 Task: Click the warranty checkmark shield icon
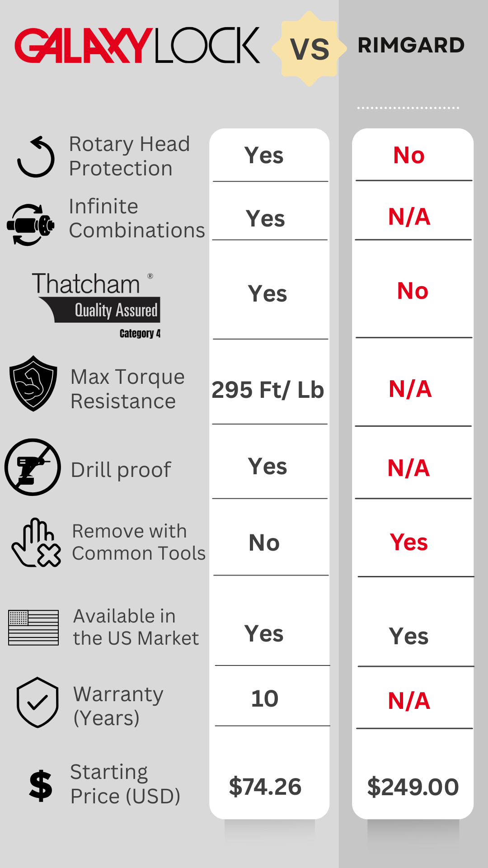pos(38,702)
